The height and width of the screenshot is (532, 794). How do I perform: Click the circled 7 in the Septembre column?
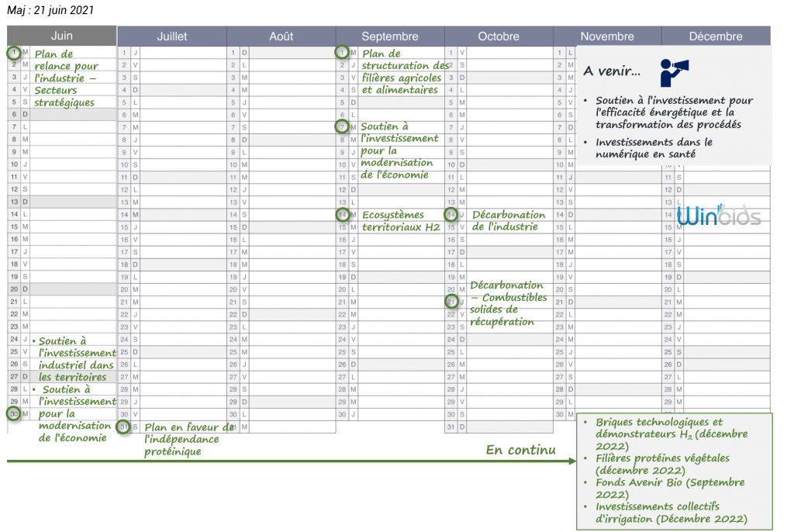click(x=342, y=126)
